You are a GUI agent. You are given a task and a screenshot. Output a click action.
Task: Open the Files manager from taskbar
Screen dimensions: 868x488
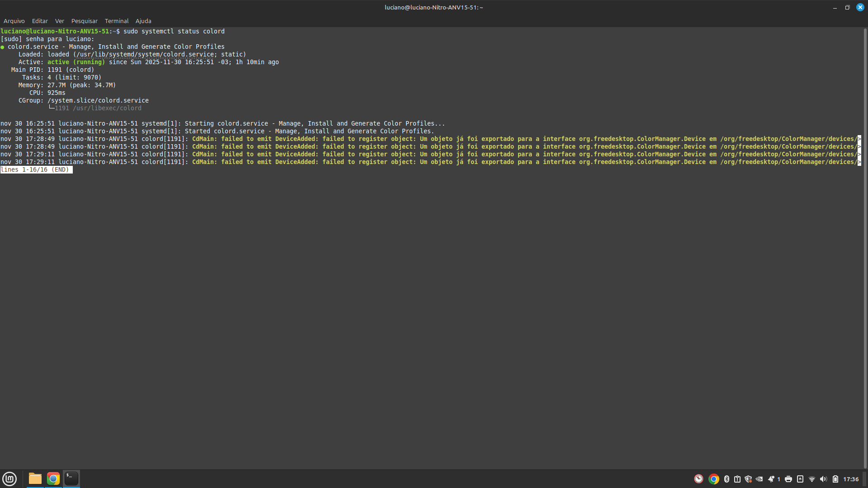(35, 479)
